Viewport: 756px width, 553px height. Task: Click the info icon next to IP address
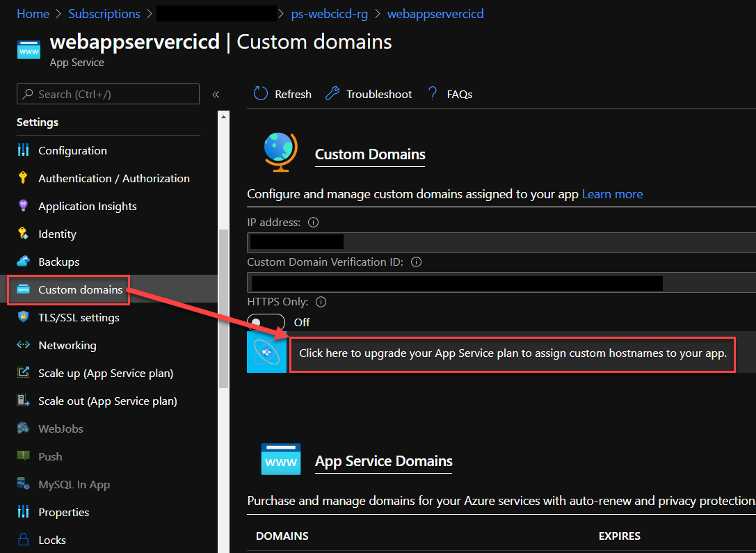[312, 222]
